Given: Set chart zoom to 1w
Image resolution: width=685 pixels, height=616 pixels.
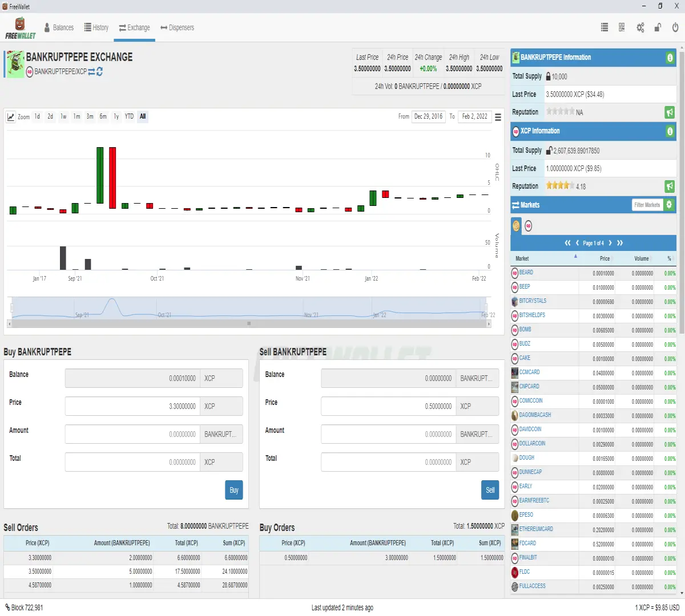Looking at the screenshot, I should point(63,116).
